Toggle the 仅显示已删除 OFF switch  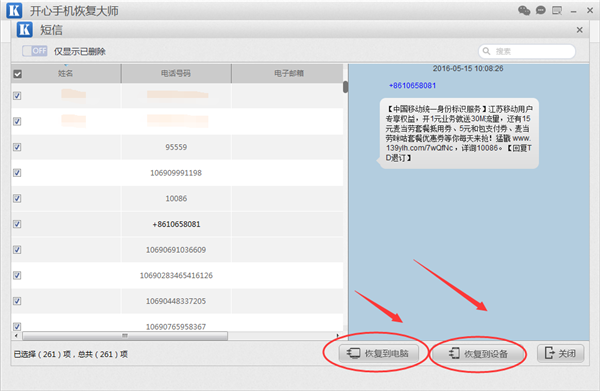coord(35,51)
